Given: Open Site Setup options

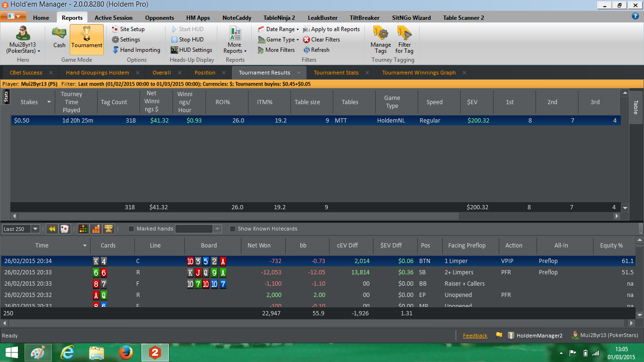Looking at the screenshot, I should pos(128,29).
